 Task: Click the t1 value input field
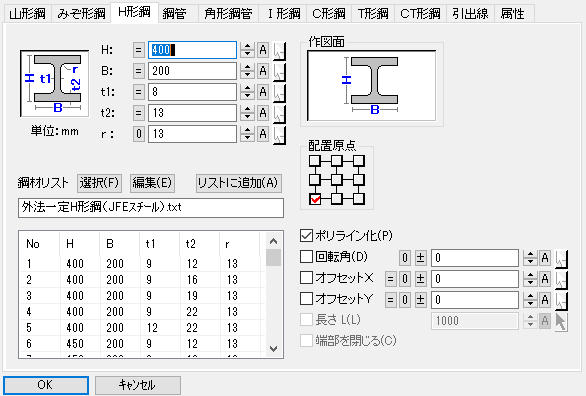(x=192, y=92)
